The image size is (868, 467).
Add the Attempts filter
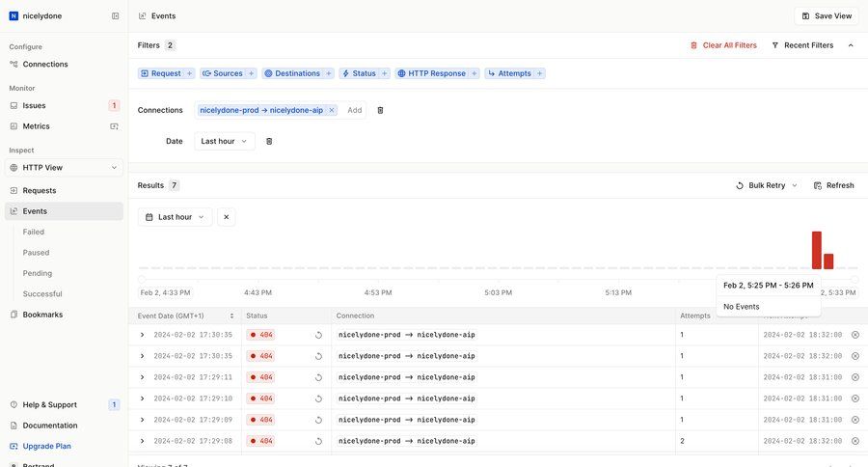(x=515, y=73)
